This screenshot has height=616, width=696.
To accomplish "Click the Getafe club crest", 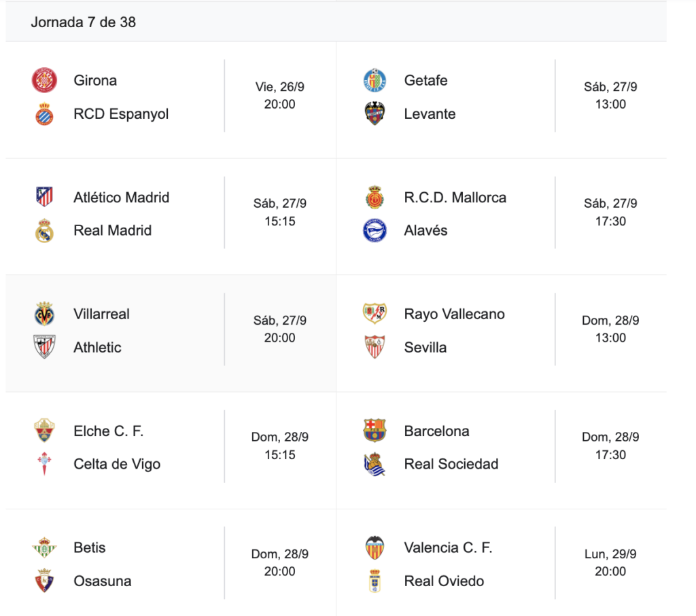I will point(375,80).
